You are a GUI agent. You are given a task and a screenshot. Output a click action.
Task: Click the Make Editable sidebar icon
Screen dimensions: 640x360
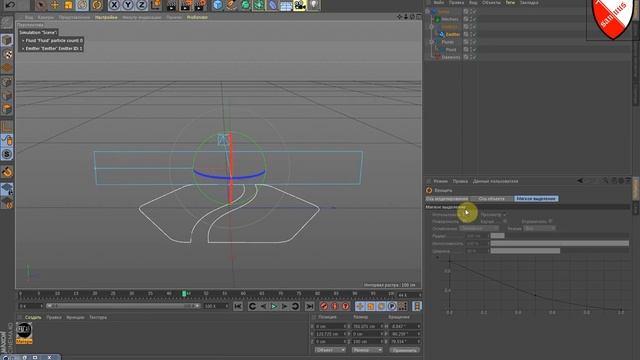[7, 22]
